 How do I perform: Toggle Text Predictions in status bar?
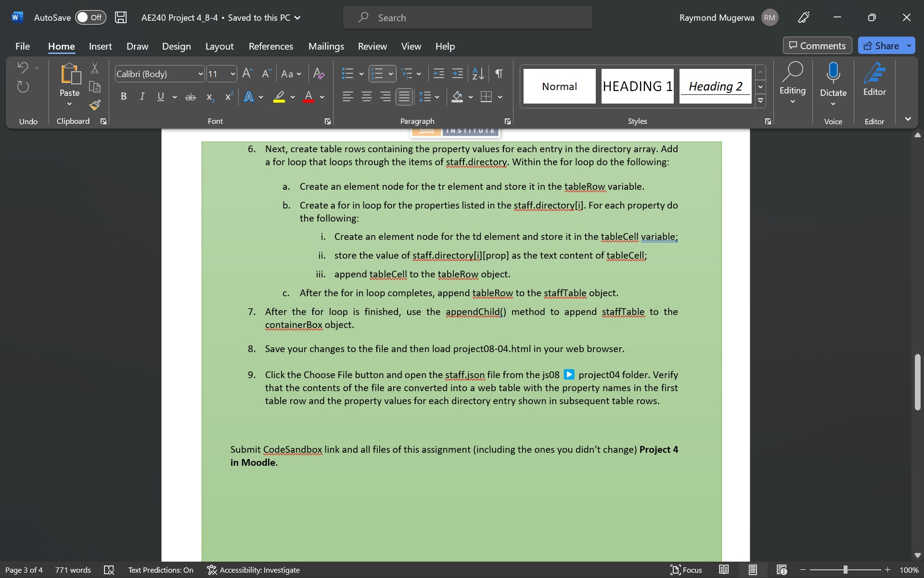(x=161, y=570)
